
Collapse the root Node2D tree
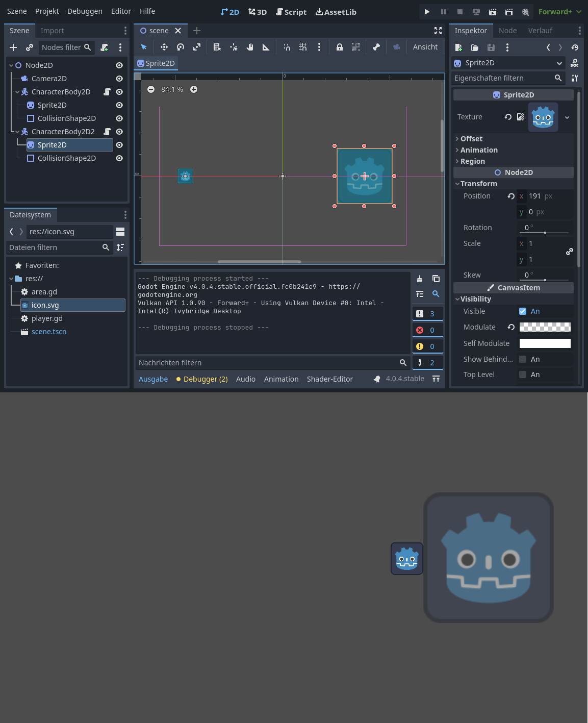(x=11, y=65)
